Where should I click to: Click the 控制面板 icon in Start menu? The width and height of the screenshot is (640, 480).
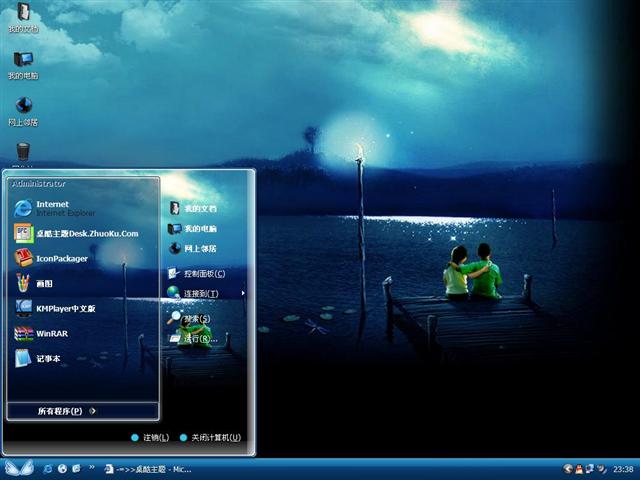[174, 273]
